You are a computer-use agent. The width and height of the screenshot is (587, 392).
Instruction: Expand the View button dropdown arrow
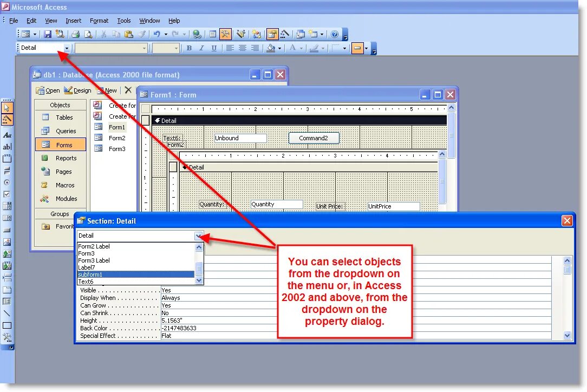[x=35, y=35]
